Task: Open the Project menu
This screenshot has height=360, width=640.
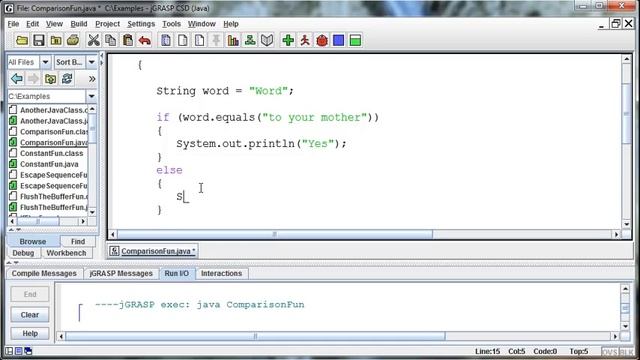Action: 107,24
